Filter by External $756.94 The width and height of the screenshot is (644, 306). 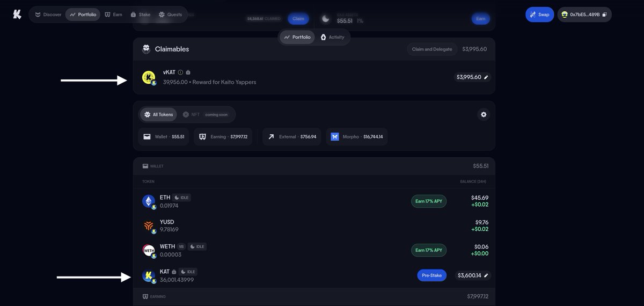292,137
